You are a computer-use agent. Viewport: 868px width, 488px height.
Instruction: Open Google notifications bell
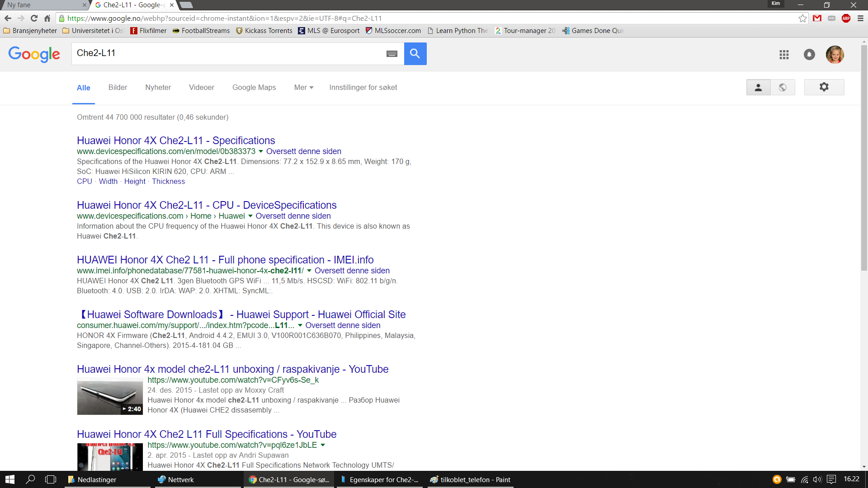(x=809, y=55)
